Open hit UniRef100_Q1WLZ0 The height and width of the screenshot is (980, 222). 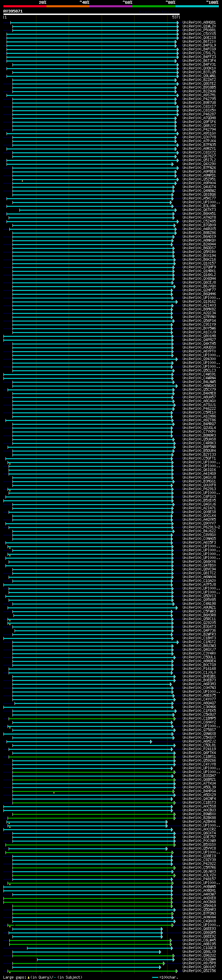(199, 26)
